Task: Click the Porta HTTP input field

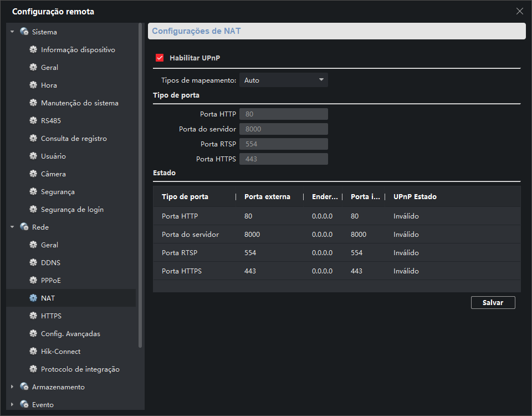Action: point(283,114)
